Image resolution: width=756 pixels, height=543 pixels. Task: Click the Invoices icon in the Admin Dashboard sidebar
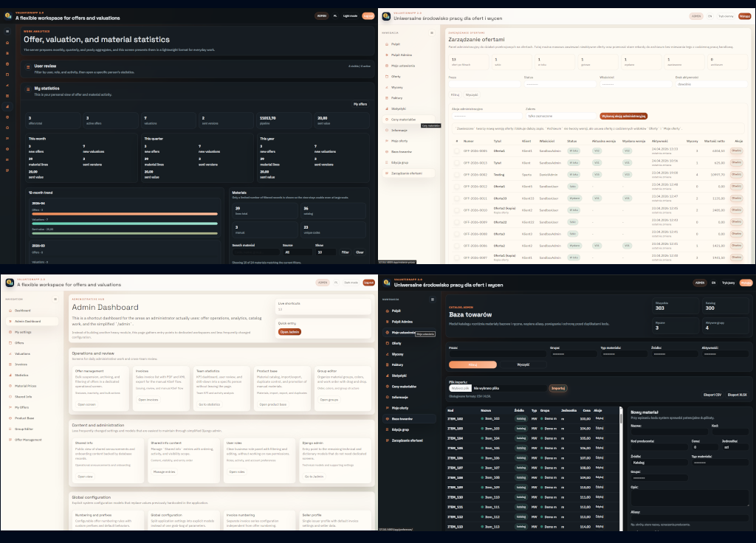tap(10, 364)
